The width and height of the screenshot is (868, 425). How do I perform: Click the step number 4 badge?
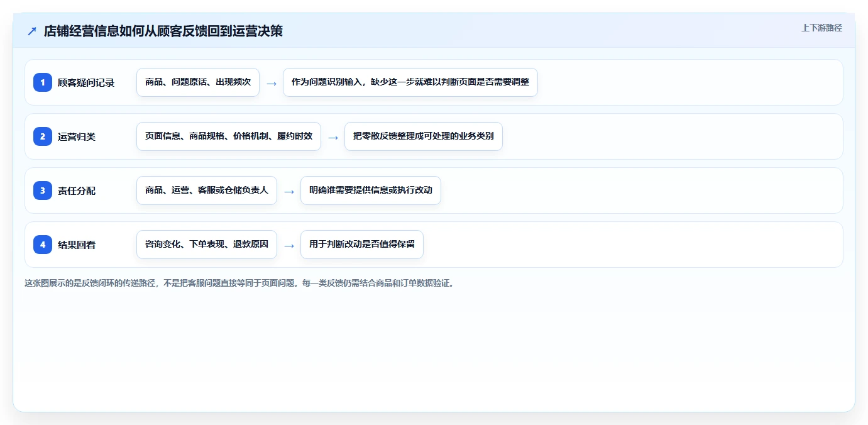pyautogui.click(x=43, y=245)
